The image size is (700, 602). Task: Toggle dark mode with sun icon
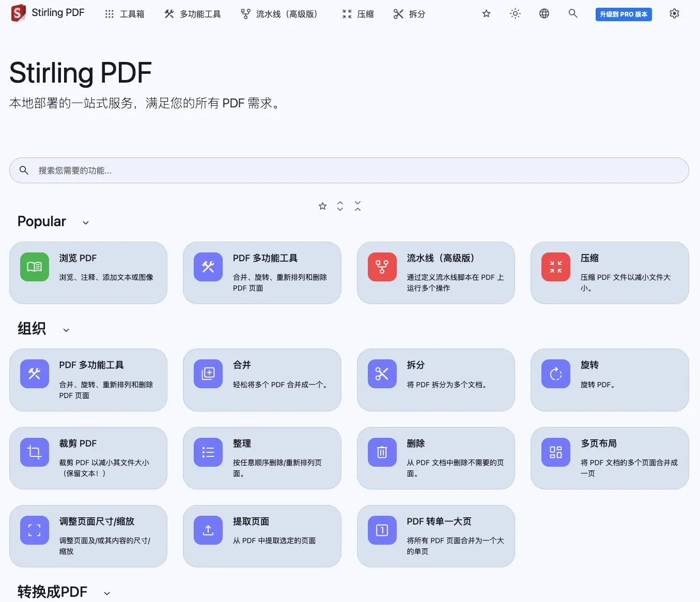click(x=515, y=14)
